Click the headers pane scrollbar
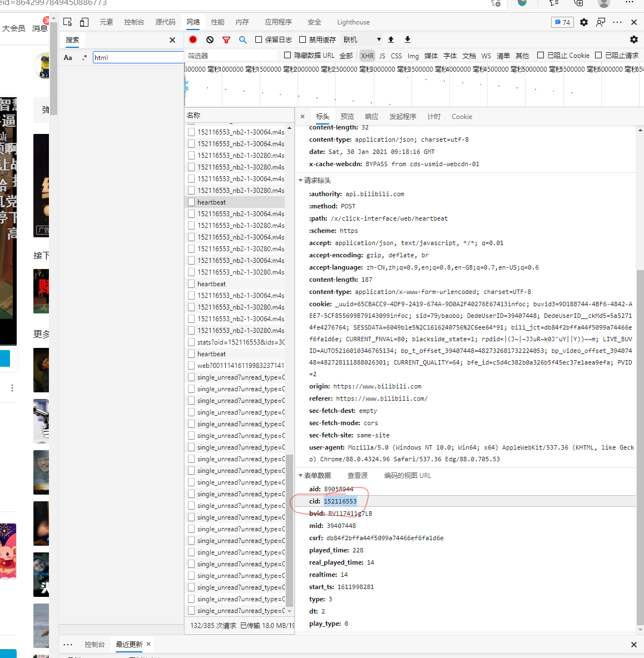644x658 pixels. 640,447
